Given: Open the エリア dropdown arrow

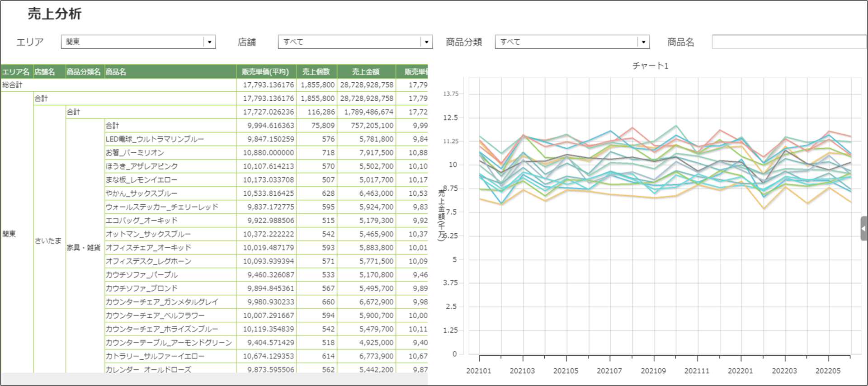Looking at the screenshot, I should coord(209,42).
